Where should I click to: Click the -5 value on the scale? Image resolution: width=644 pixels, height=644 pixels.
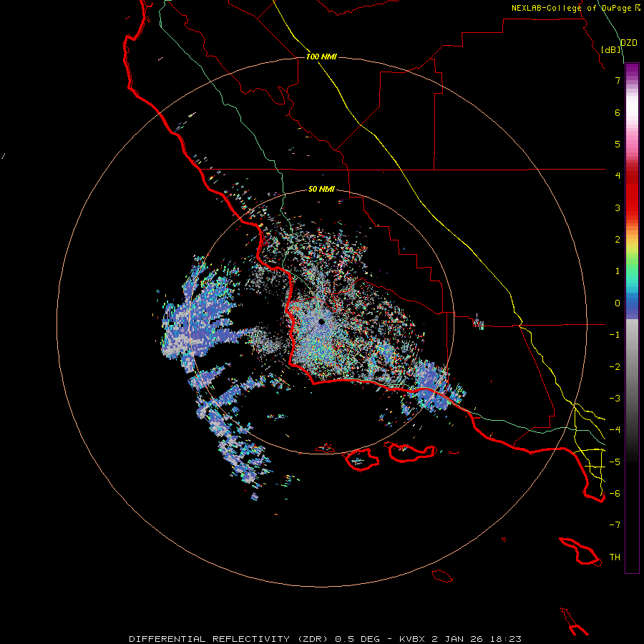[615, 462]
